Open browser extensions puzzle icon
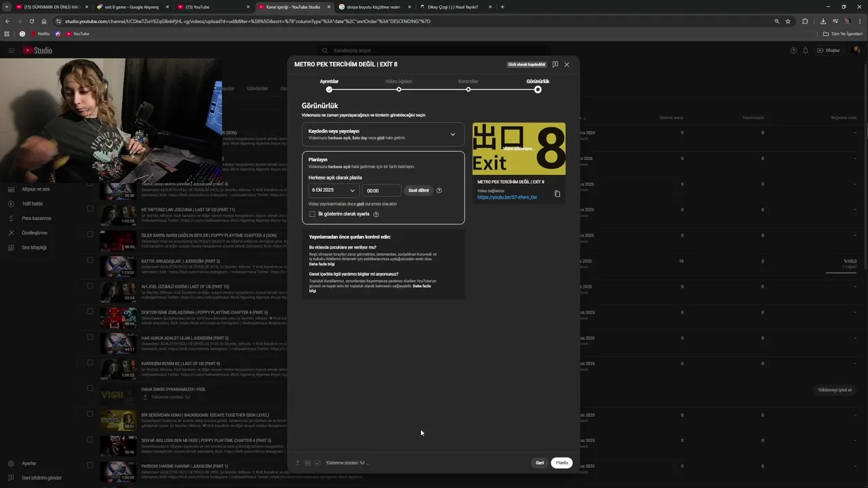The image size is (868, 488). pos(805,21)
